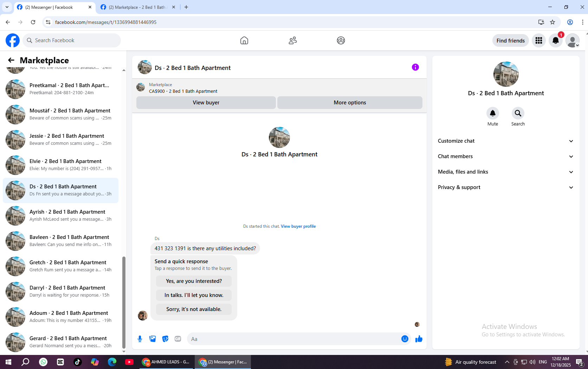Choose a sticker icon
Image resolution: width=588 pixels, height=369 pixels.
[165, 339]
